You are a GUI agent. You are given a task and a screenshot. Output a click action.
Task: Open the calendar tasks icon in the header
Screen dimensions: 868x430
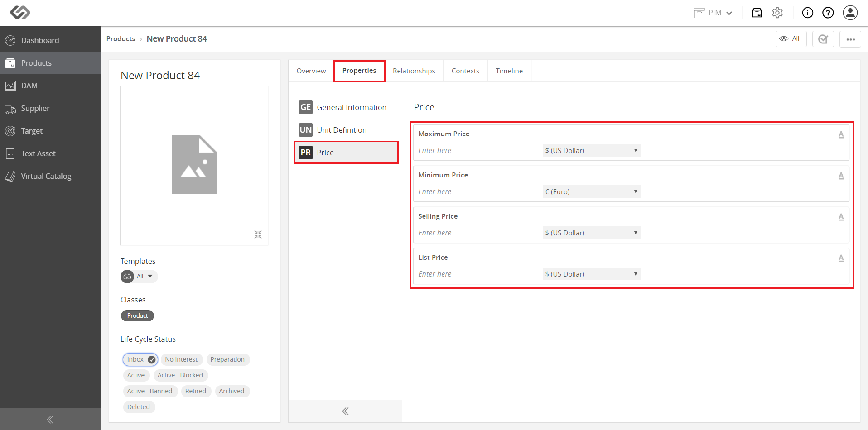click(x=757, y=13)
